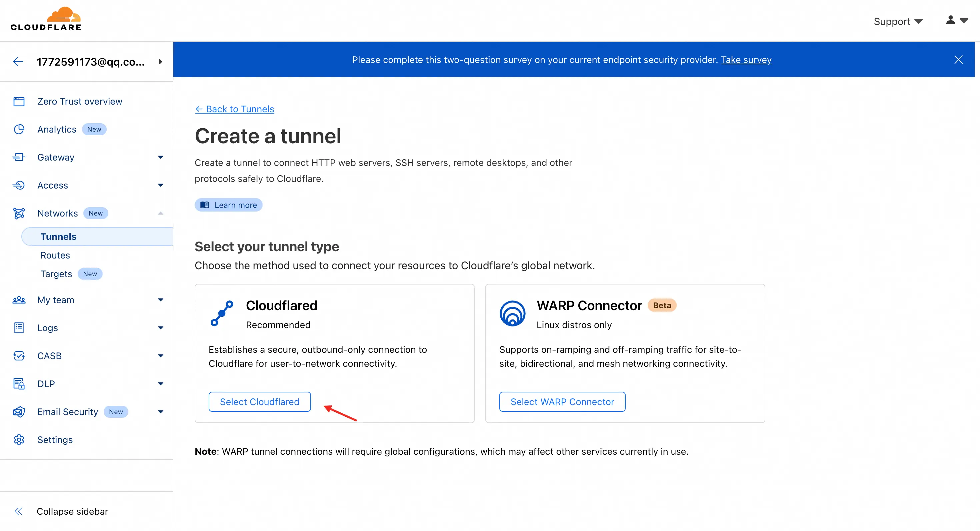Click the WARP Connector card title
Screen dimensions: 980x531
pos(589,305)
